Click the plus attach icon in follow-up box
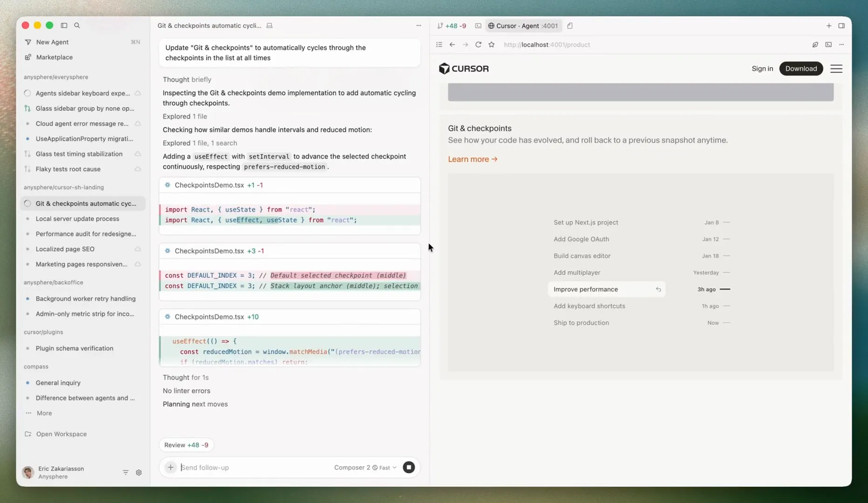Image resolution: width=868 pixels, height=503 pixels. point(170,467)
